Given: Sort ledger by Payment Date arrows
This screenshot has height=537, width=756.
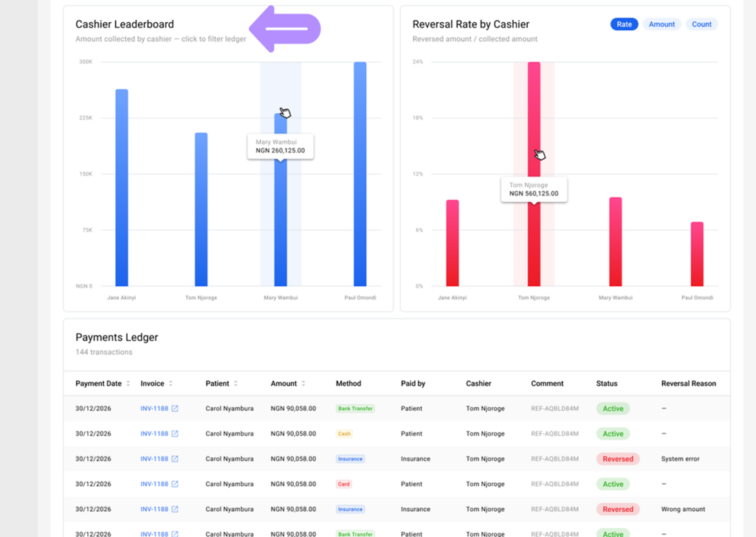Looking at the screenshot, I should coord(128,384).
